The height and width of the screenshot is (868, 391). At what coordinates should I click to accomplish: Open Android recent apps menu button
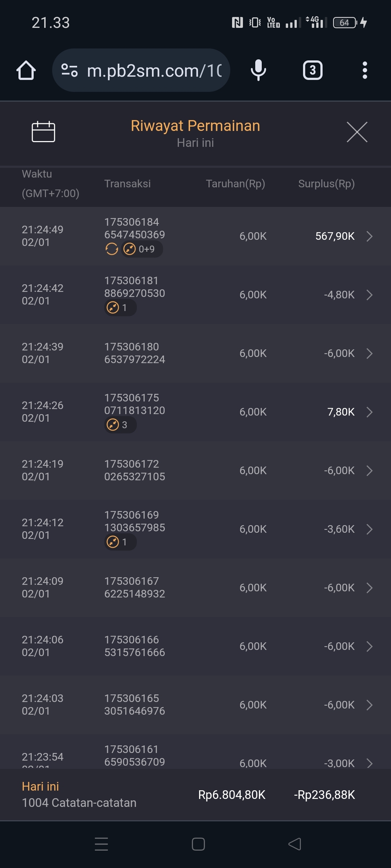pyautogui.click(x=101, y=844)
